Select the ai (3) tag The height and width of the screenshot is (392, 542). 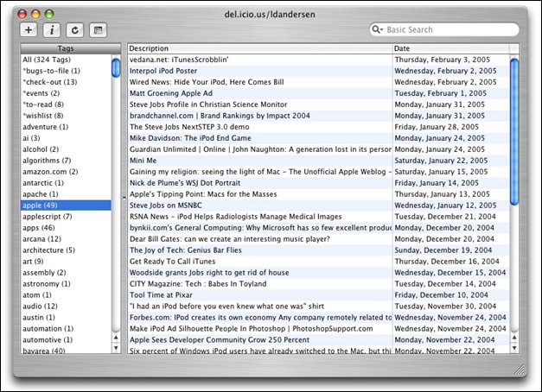coord(66,138)
